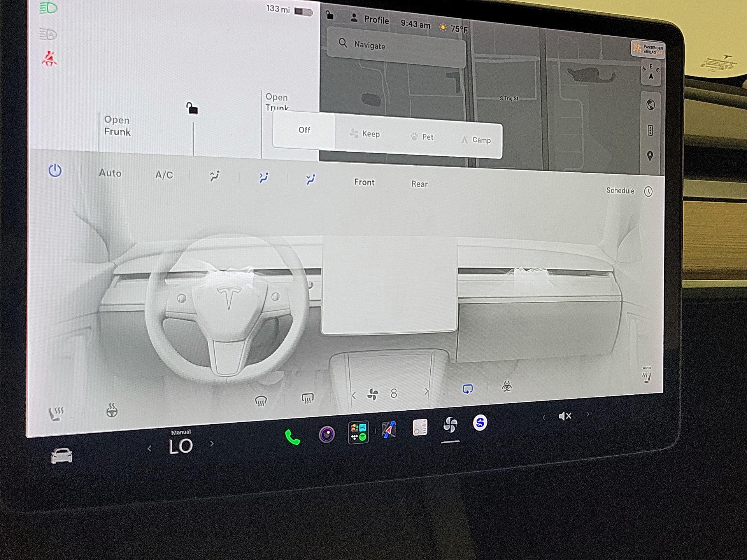Increase volume with right chevron
This screenshot has height=560, width=747.
pyautogui.click(x=587, y=415)
